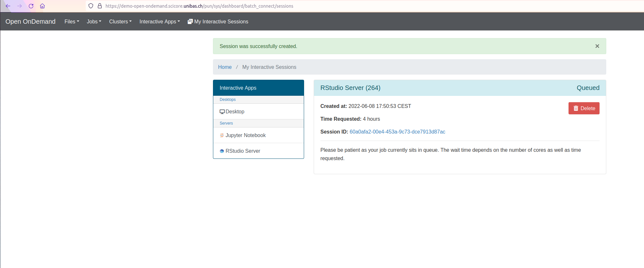Open Jupyter Notebook from sidebar
The image size is (644, 268).
(x=258, y=135)
